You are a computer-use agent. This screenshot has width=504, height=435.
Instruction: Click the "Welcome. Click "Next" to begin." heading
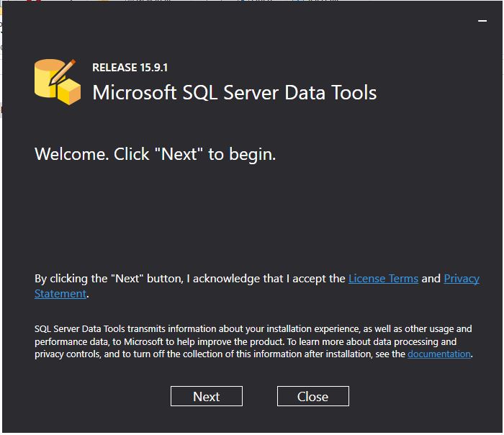click(x=155, y=154)
